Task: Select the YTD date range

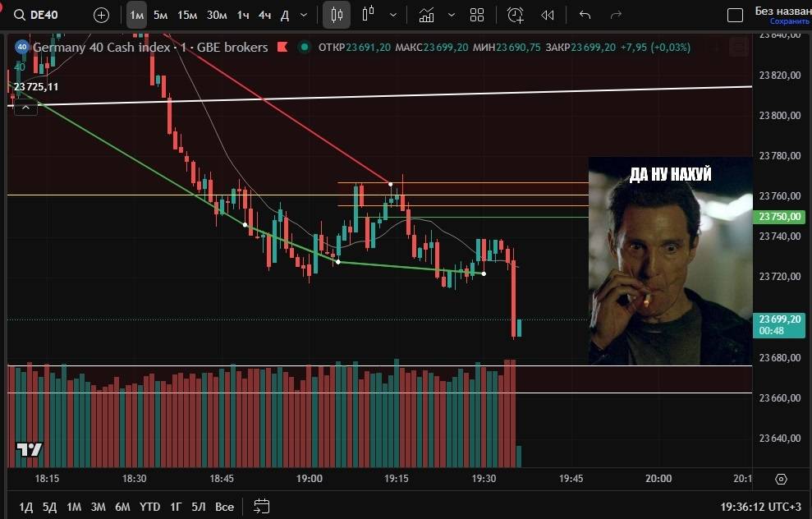Action: click(x=149, y=507)
